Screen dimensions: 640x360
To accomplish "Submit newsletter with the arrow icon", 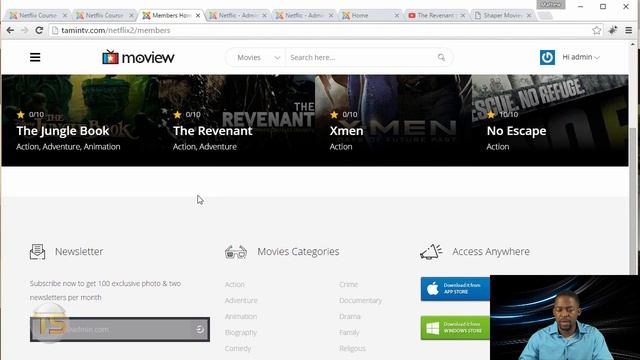I will (200, 329).
